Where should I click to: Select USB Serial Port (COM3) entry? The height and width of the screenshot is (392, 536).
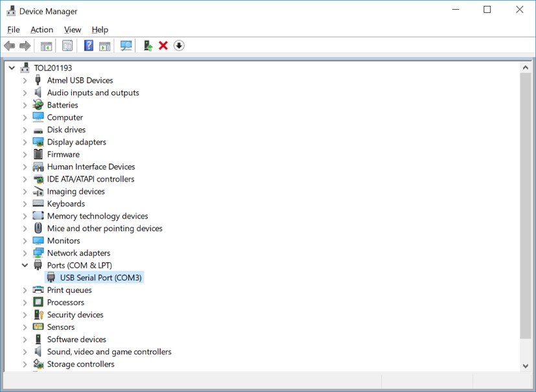click(100, 277)
